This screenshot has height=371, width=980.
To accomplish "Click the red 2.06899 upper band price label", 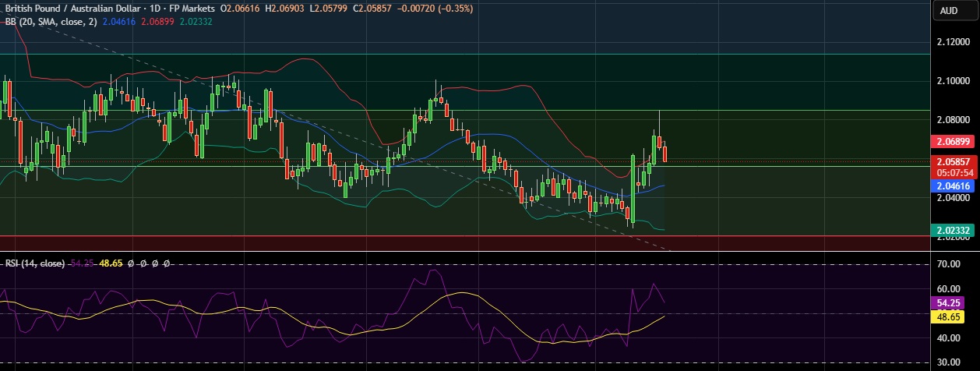I will pyautogui.click(x=954, y=142).
